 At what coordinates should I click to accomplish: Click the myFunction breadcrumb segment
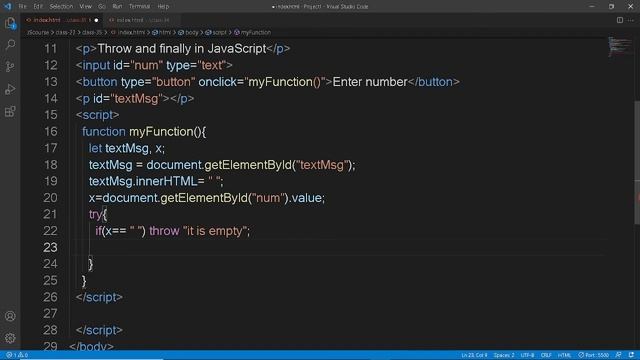[x=253, y=32]
